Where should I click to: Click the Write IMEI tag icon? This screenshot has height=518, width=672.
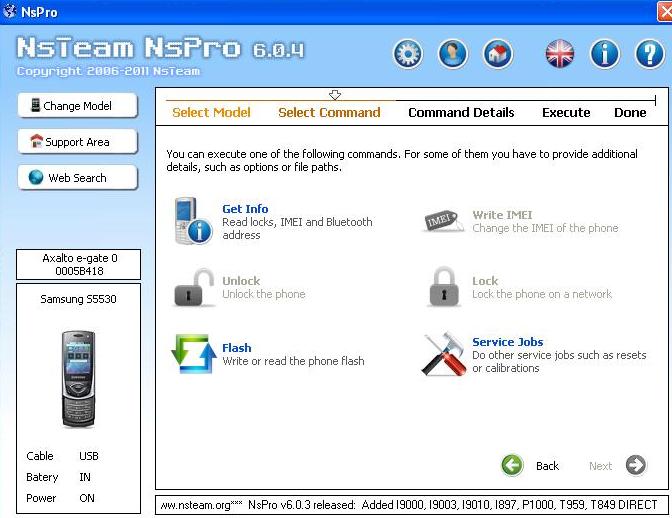(443, 221)
